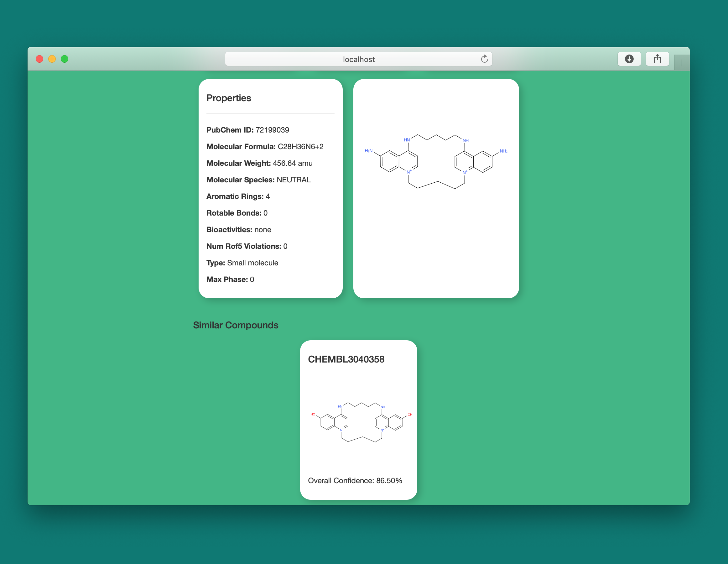The height and width of the screenshot is (564, 728).
Task: Open a new tab with plus icon
Action: coord(681,63)
